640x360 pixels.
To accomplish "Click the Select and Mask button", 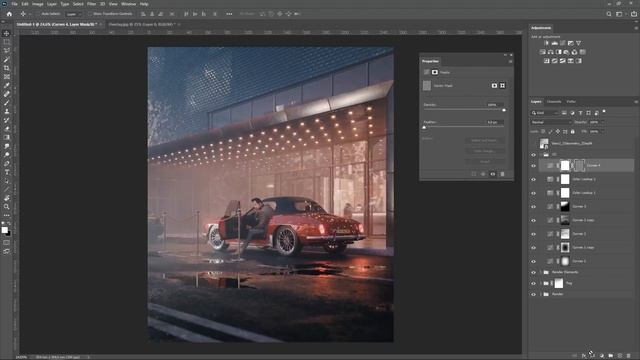I will (484, 140).
